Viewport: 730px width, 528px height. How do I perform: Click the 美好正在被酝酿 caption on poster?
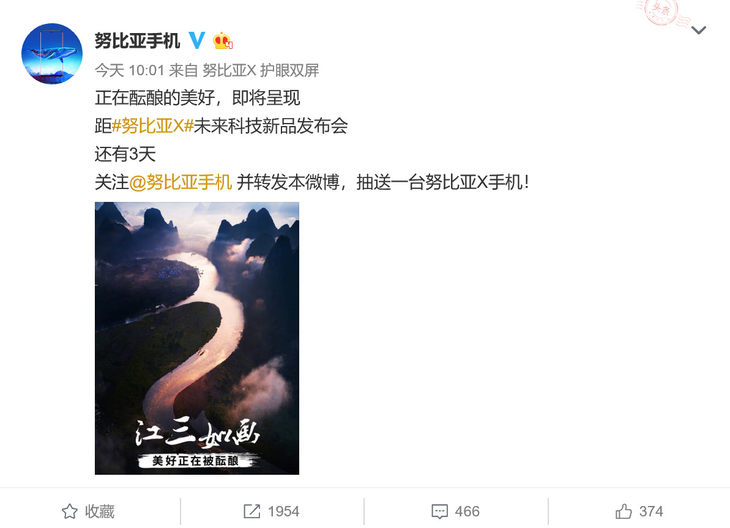[196, 460]
